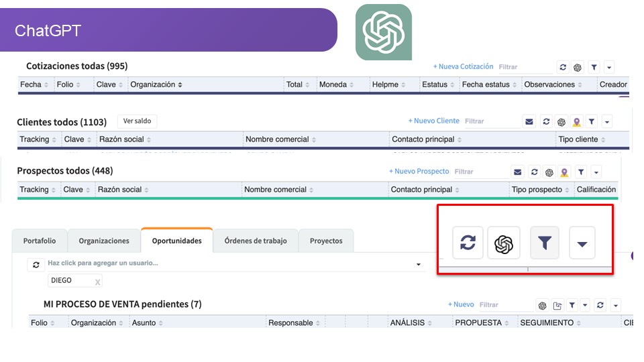Screen dimensions: 644x362
Task: Click the + Nuevo Prospecto link
Action: (419, 171)
